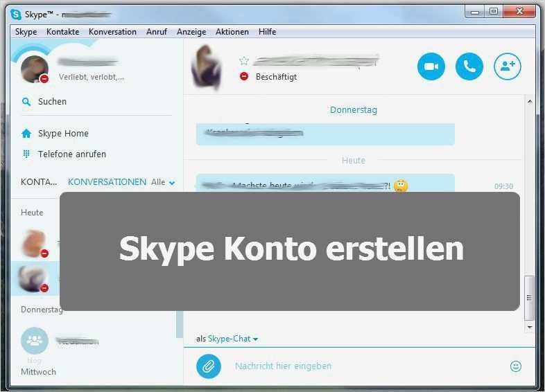This screenshot has width=545, height=392.
Task: Click Suchen to search contacts
Action: [x=52, y=102]
